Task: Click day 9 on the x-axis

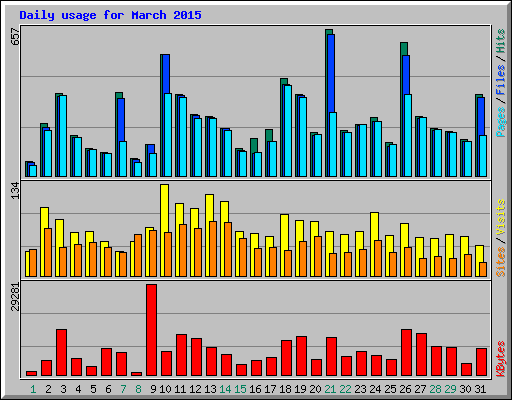Action: coord(153,389)
